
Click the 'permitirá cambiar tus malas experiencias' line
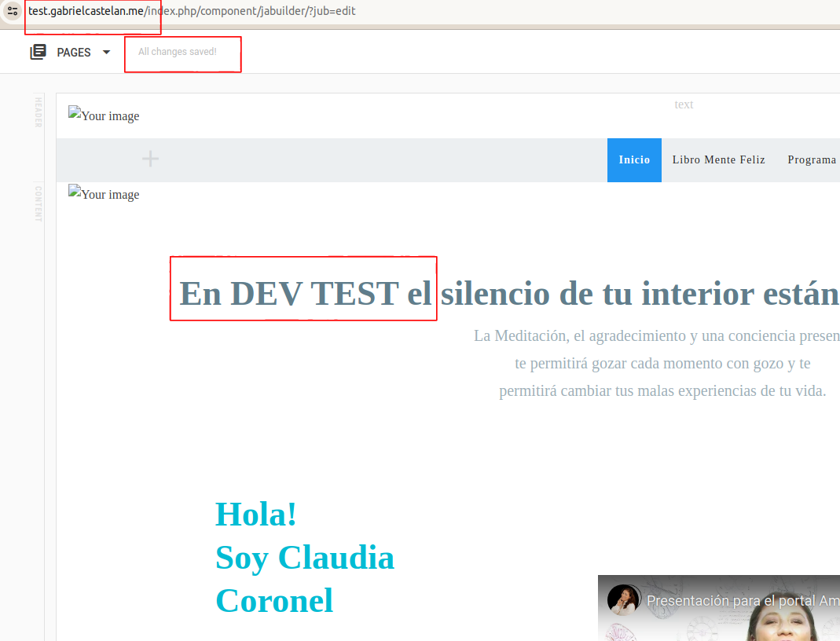pyautogui.click(x=662, y=391)
